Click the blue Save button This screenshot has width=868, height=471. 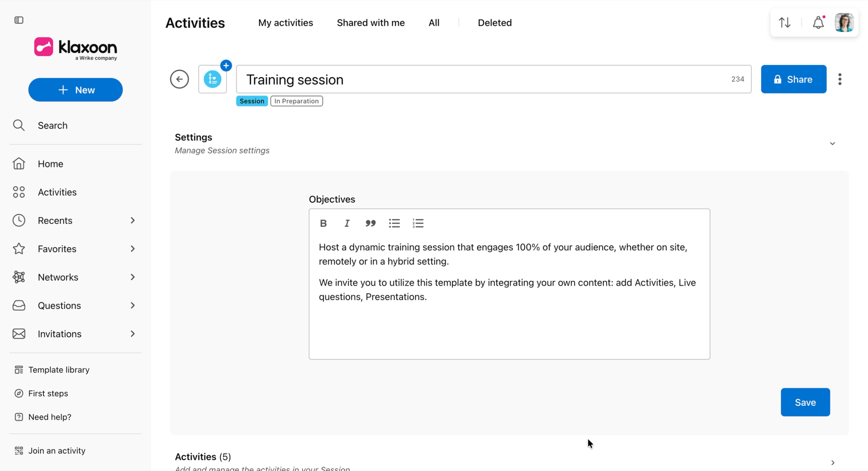[805, 402]
